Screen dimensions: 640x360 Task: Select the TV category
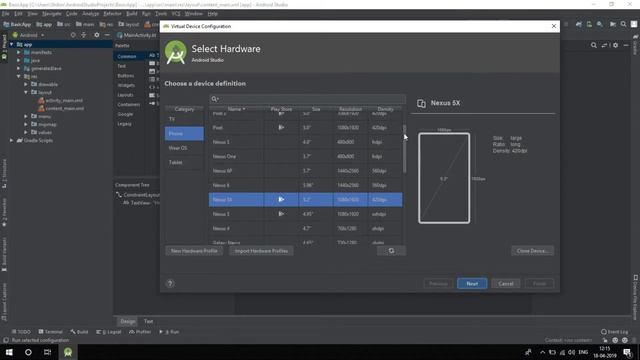(x=184, y=119)
